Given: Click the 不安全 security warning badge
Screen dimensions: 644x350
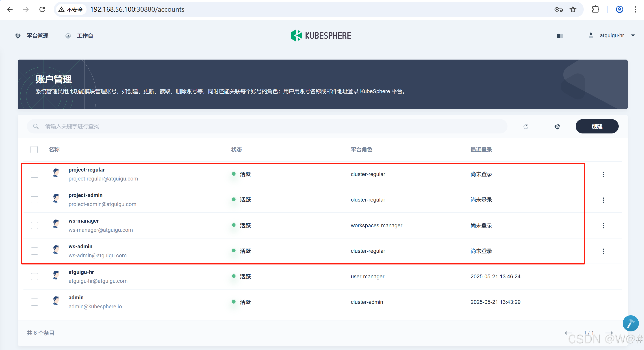Looking at the screenshot, I should pyautogui.click(x=71, y=9).
